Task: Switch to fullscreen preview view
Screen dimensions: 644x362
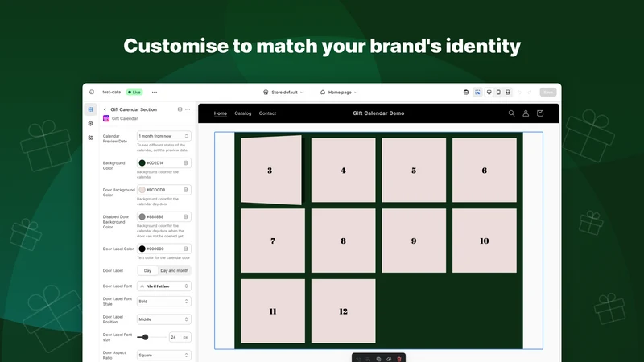Action: [508, 93]
